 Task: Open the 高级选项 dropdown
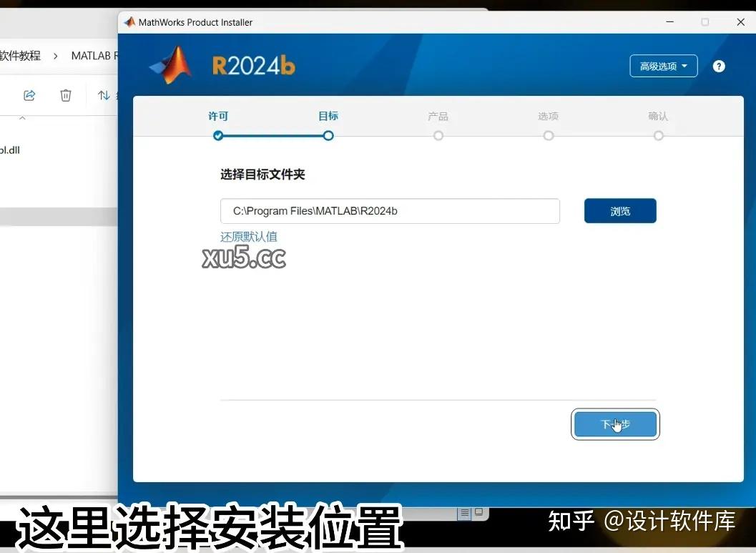pos(663,65)
